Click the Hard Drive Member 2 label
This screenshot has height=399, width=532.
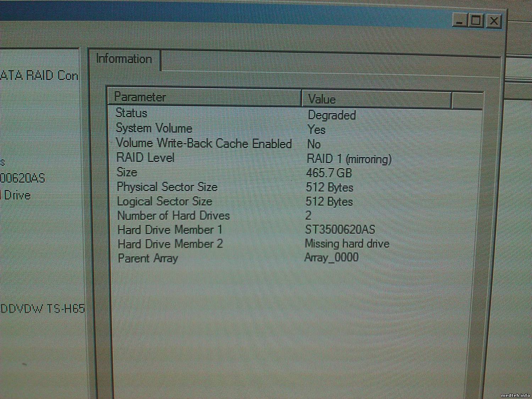170,244
